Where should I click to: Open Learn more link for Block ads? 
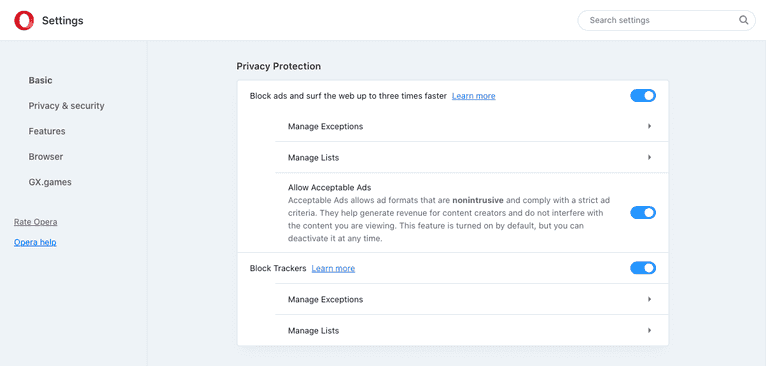(x=473, y=96)
